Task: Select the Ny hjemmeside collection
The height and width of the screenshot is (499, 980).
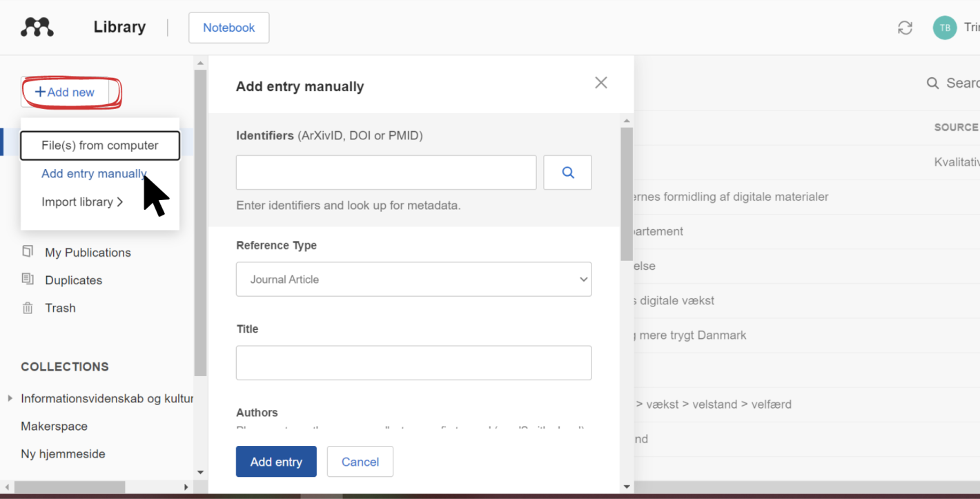Action: (x=63, y=454)
